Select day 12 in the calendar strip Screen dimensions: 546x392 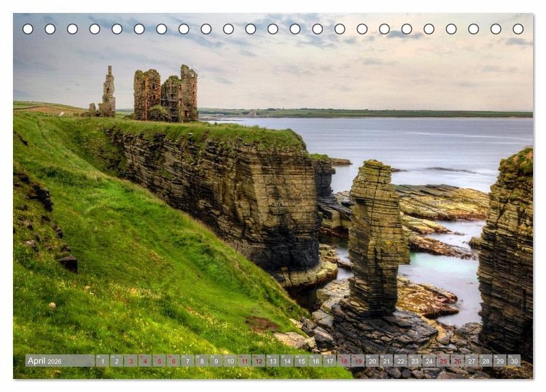pyautogui.click(x=259, y=361)
